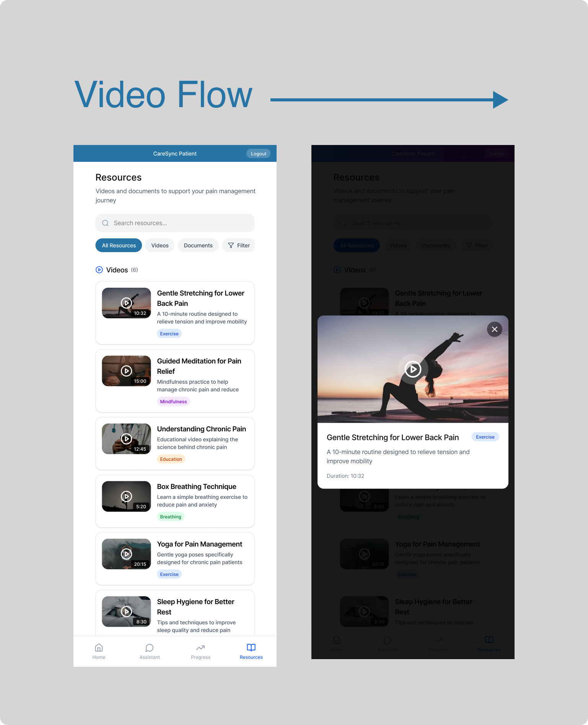Click the modal description about 10-minute routine
Screen dimensions: 588x725
point(398,456)
